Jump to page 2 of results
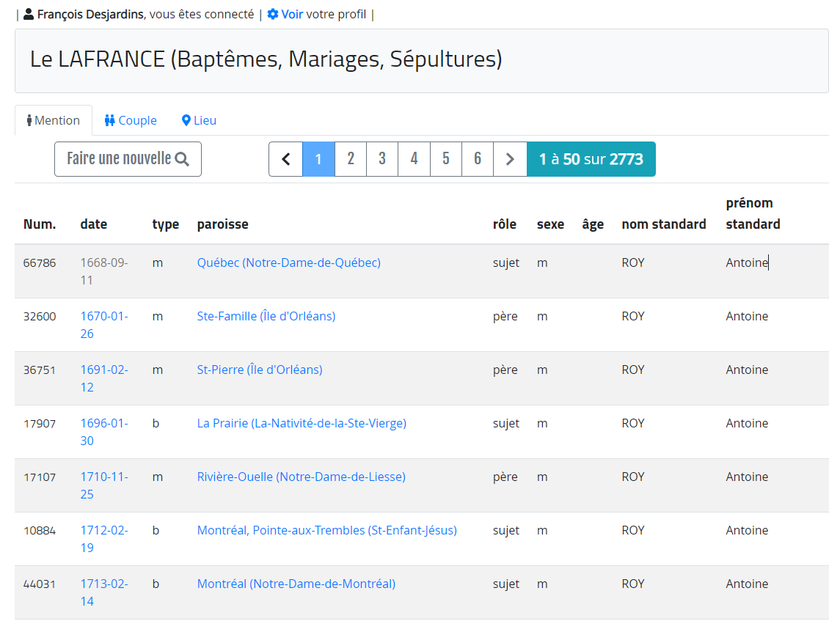Image resolution: width=840 pixels, height=621 pixels. click(351, 159)
